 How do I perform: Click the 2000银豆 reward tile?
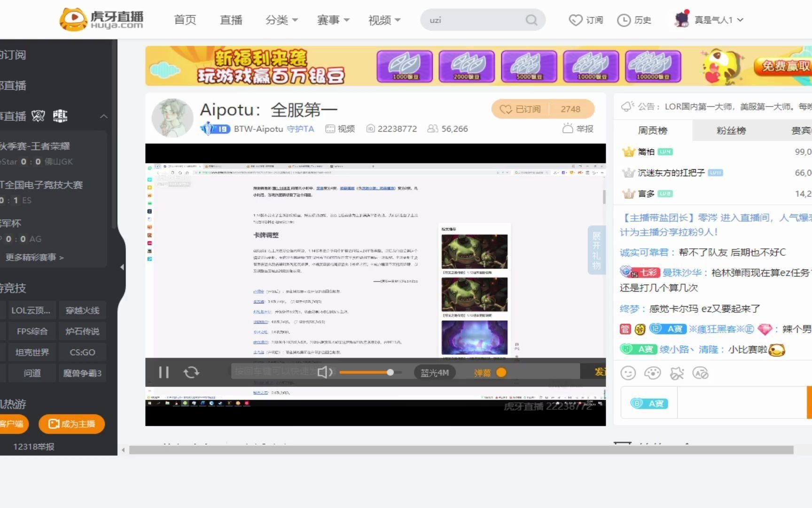coord(467,66)
